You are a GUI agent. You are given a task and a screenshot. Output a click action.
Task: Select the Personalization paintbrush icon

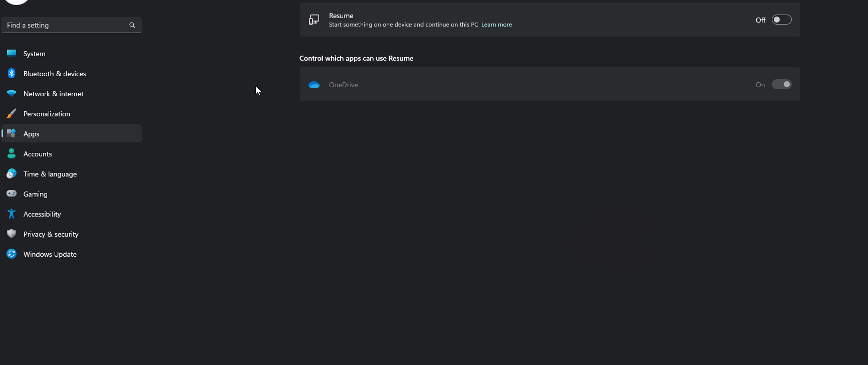[x=12, y=113]
